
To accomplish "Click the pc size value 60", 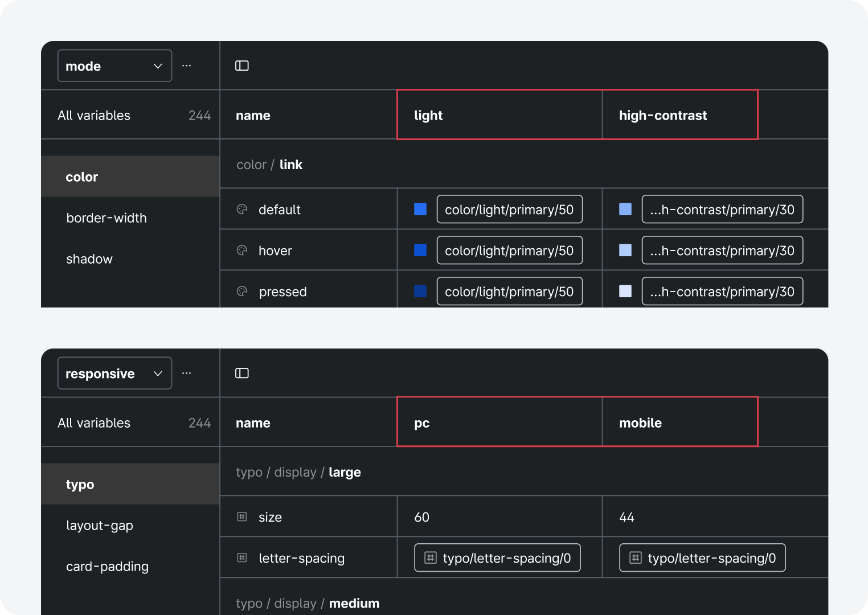I will pyautogui.click(x=422, y=517).
